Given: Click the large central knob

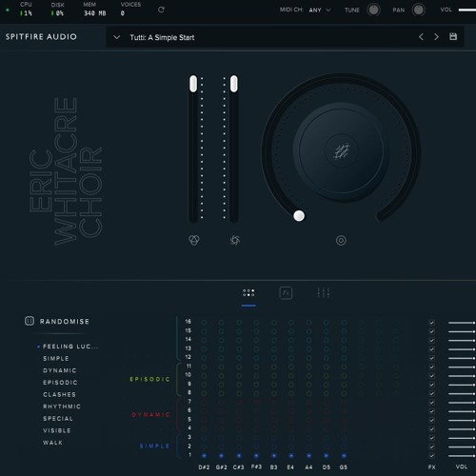Looking at the screenshot, I should (342, 151).
